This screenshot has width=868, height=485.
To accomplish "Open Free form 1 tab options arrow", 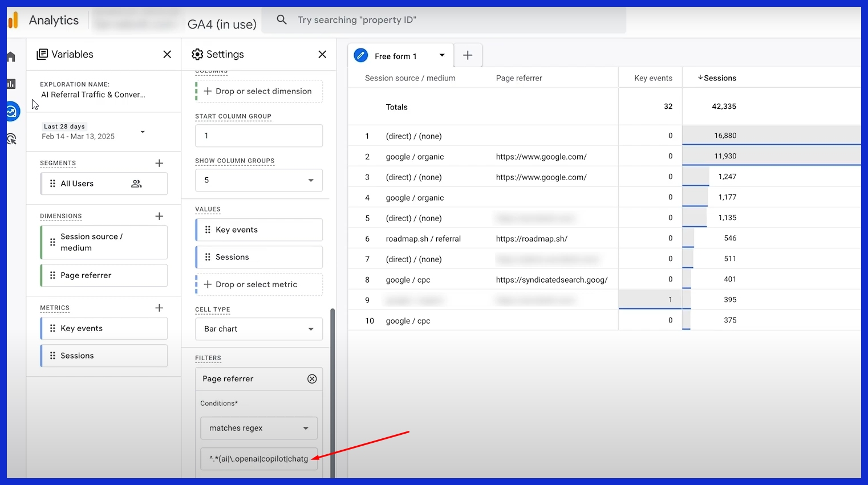I will click(x=442, y=55).
